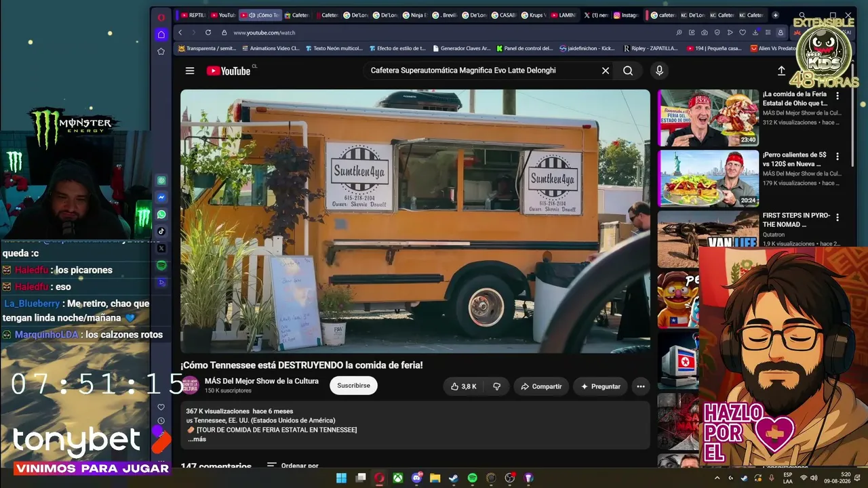Open the First Steps in Pyro - The Nomad video title

pos(796,220)
